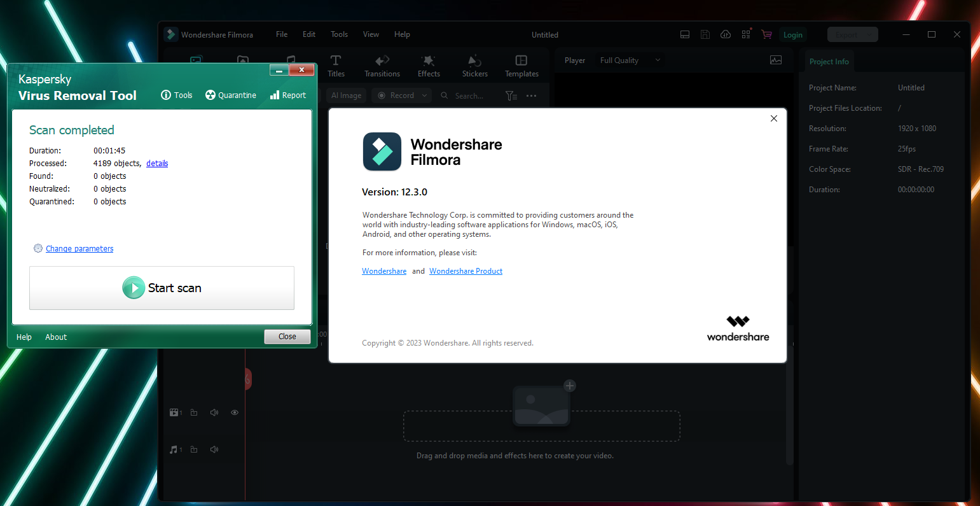The height and width of the screenshot is (506, 980).
Task: Open Filmora's Help menu
Action: [x=402, y=34]
